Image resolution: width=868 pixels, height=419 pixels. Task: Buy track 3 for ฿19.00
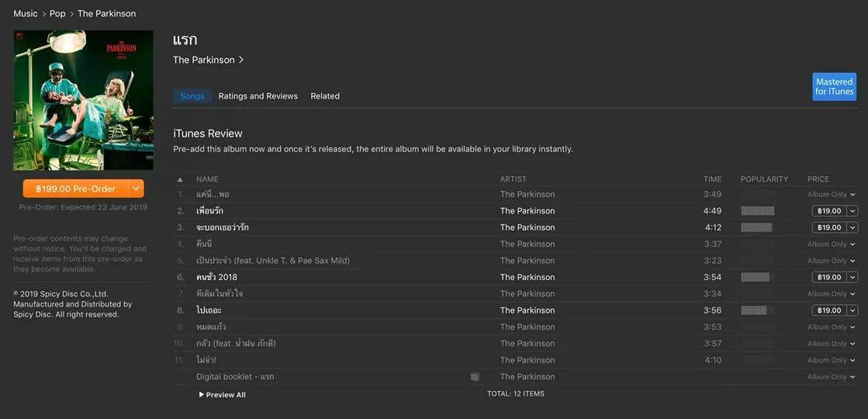point(829,227)
